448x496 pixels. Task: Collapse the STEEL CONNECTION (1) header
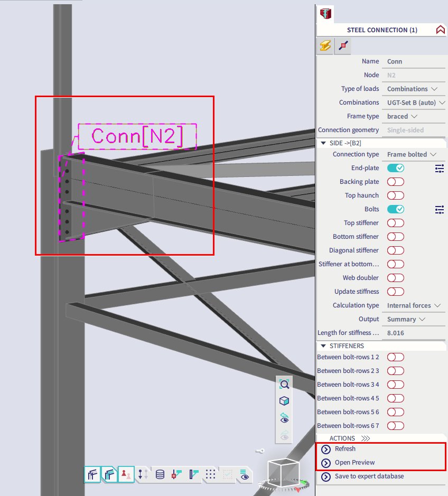(440, 30)
